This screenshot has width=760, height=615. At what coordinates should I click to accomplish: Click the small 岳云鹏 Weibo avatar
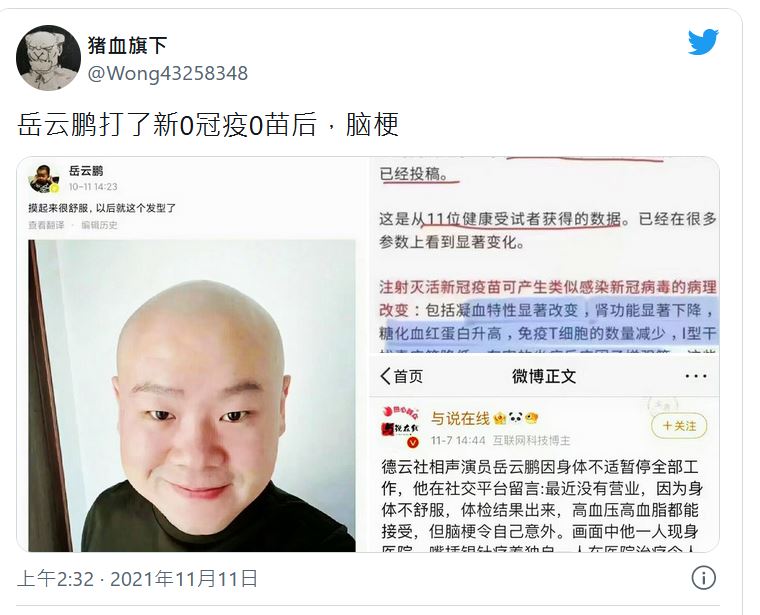[44, 178]
